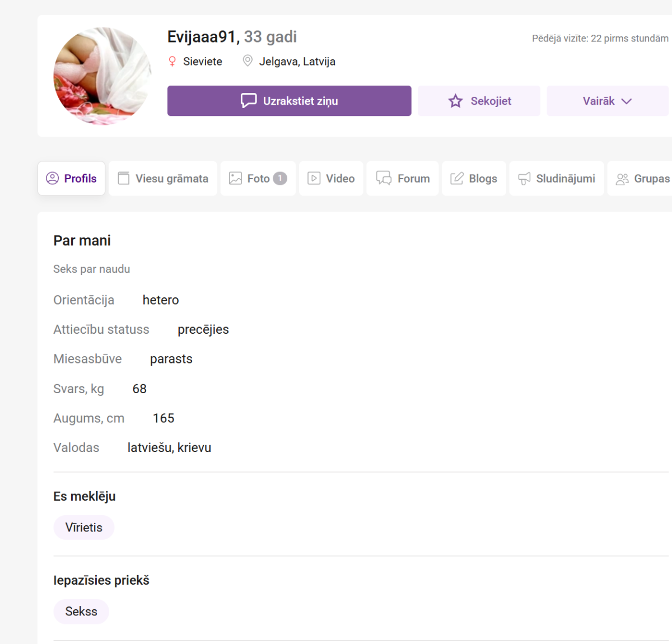Click the speech bubble icon in message button

(249, 100)
